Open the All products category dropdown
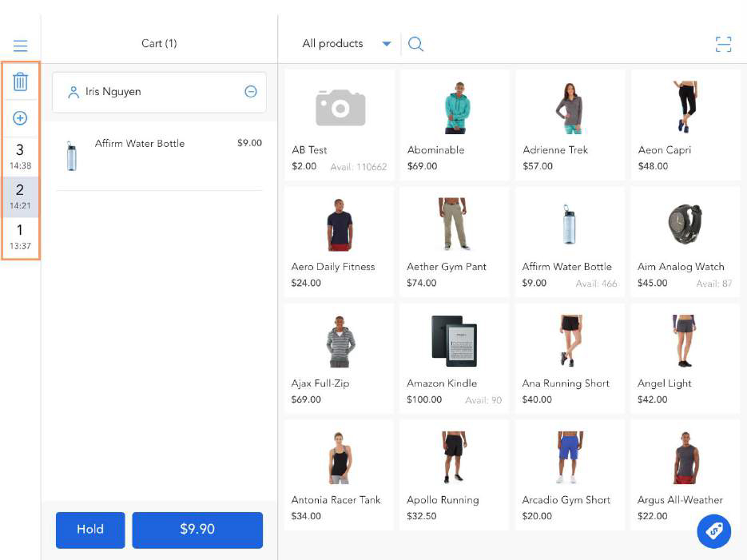Image resolution: width=747 pixels, height=560 pixels. click(347, 43)
